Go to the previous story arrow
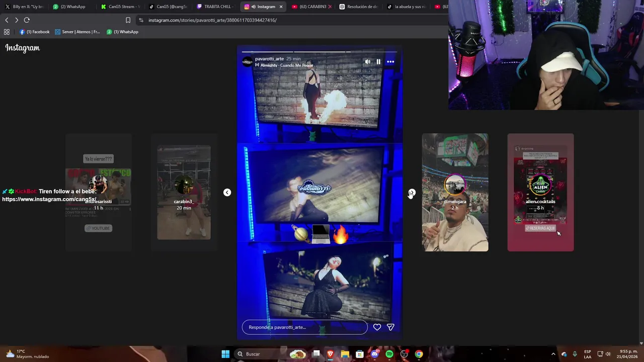The width and height of the screenshot is (644, 362). 227,193
